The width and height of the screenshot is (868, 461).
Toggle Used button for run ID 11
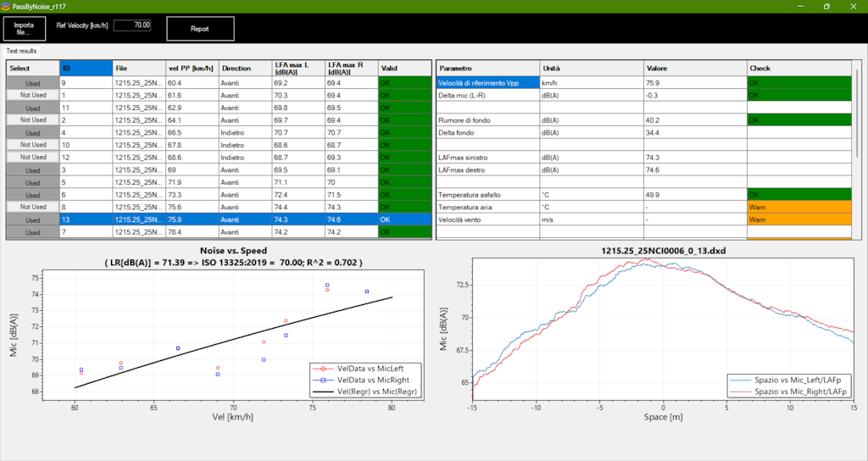(x=33, y=108)
